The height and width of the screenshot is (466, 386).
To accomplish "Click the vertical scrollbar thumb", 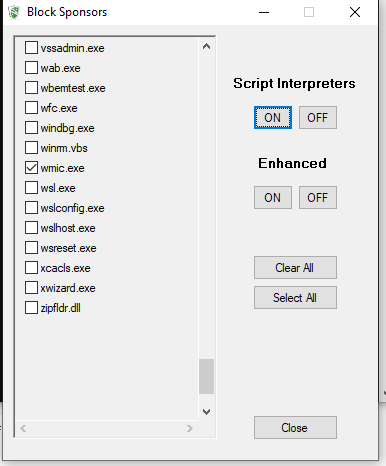I will point(206,376).
